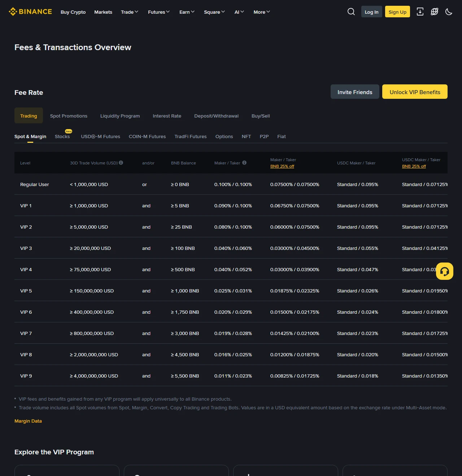
Task: Click the VIP 3 level cell
Action: pyautogui.click(x=26, y=248)
